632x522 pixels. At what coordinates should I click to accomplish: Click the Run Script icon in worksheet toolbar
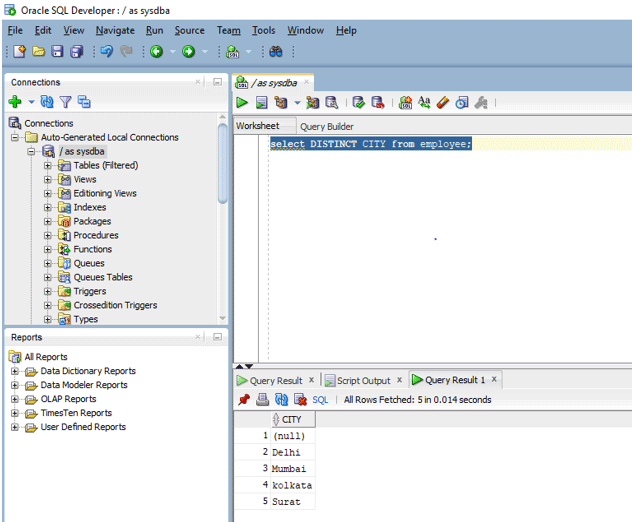[x=262, y=103]
